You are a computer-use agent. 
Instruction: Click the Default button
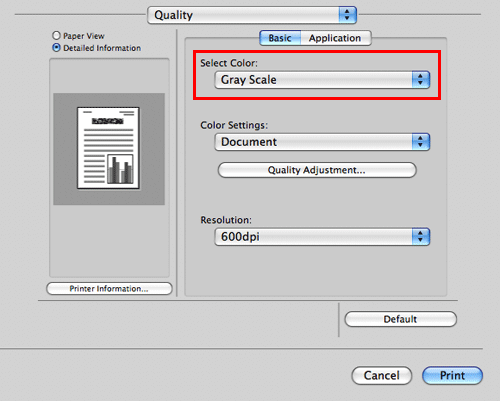[400, 319]
